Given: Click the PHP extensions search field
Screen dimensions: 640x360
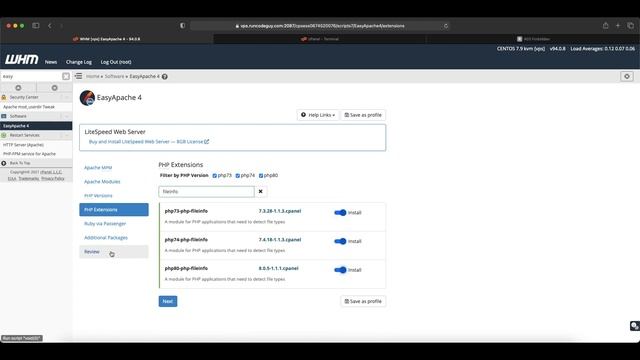Looking at the screenshot, I should click(x=206, y=191).
